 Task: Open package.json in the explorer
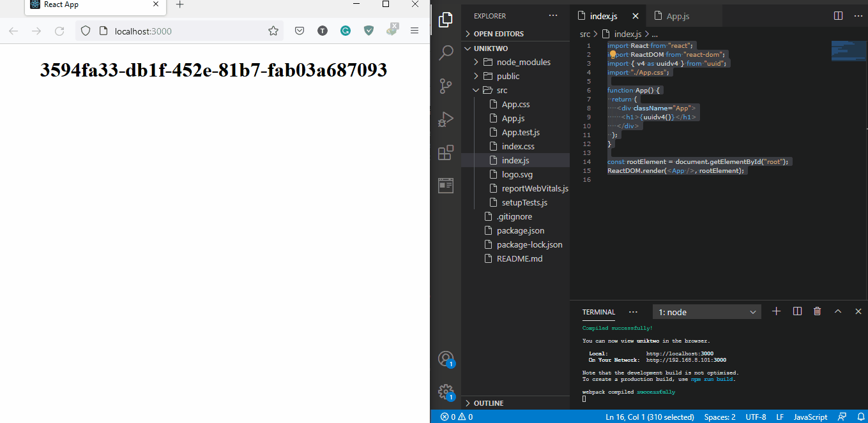[520, 230]
